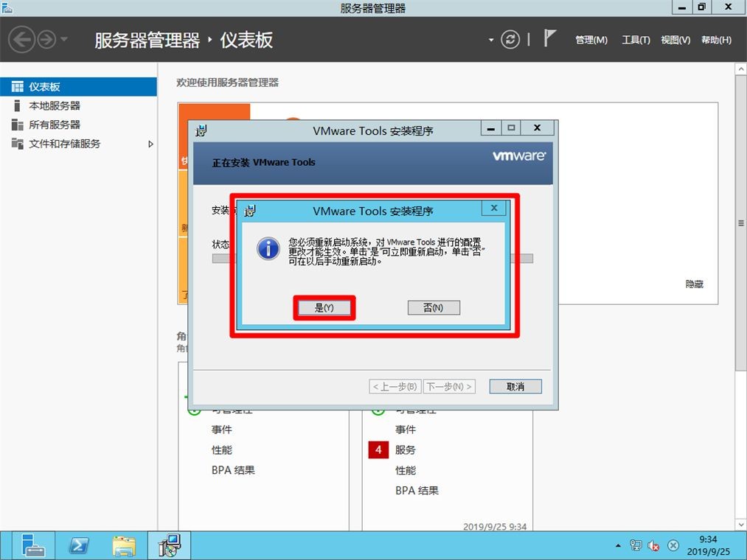Click the forward navigation arrow in Server Manager
This screenshot has width=747, height=560.
(46, 40)
